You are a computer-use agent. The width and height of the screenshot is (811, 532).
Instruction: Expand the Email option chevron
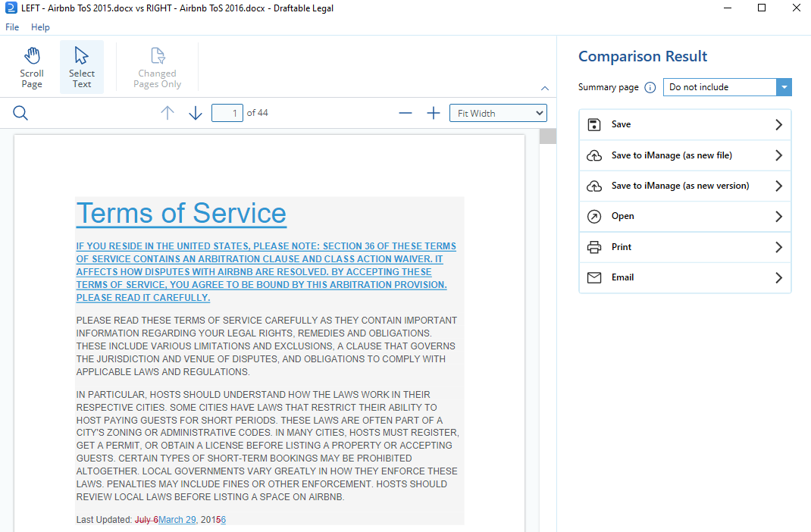coord(779,277)
